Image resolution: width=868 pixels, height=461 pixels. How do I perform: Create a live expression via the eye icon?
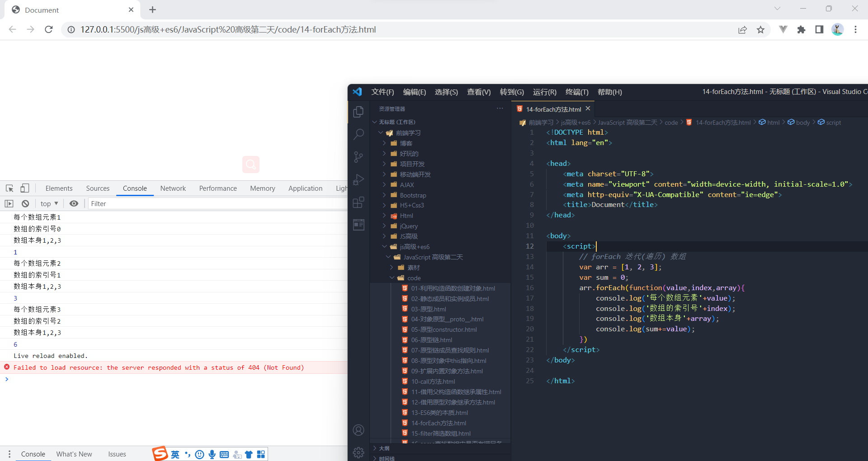tap(74, 203)
